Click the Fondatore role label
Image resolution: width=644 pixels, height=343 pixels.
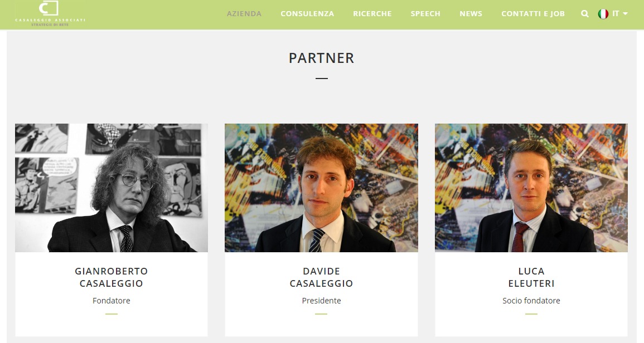tap(112, 301)
